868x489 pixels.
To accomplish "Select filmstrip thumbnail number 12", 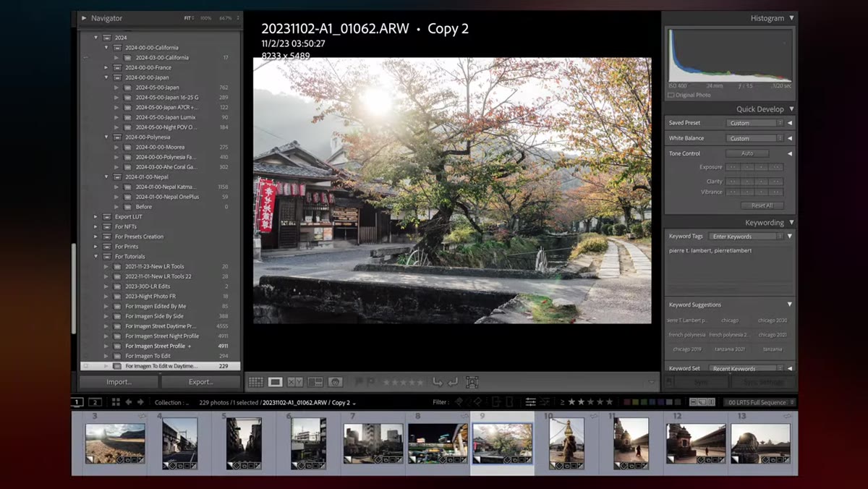I will pos(696,443).
